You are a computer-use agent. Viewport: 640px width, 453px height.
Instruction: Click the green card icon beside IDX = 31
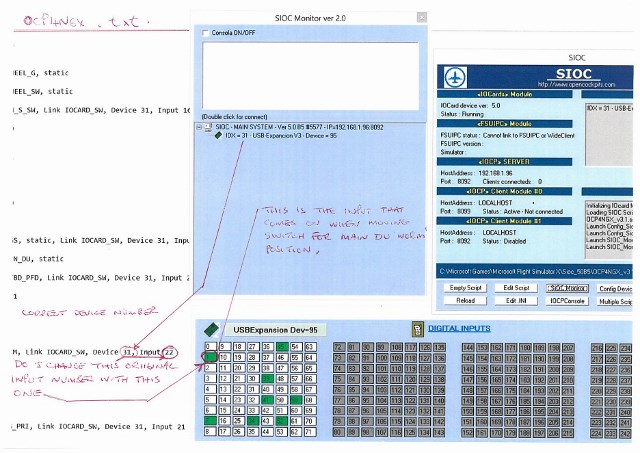(x=218, y=135)
